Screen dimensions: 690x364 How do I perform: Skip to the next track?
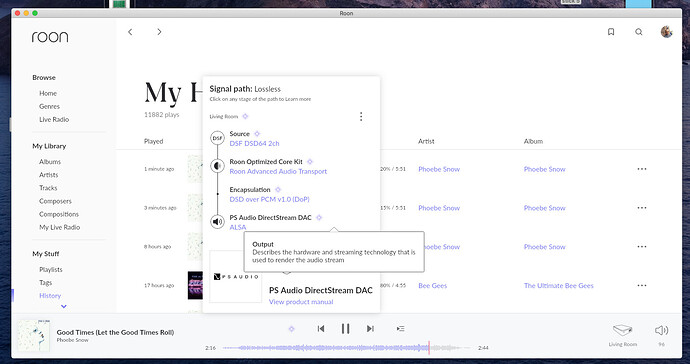pyautogui.click(x=370, y=329)
